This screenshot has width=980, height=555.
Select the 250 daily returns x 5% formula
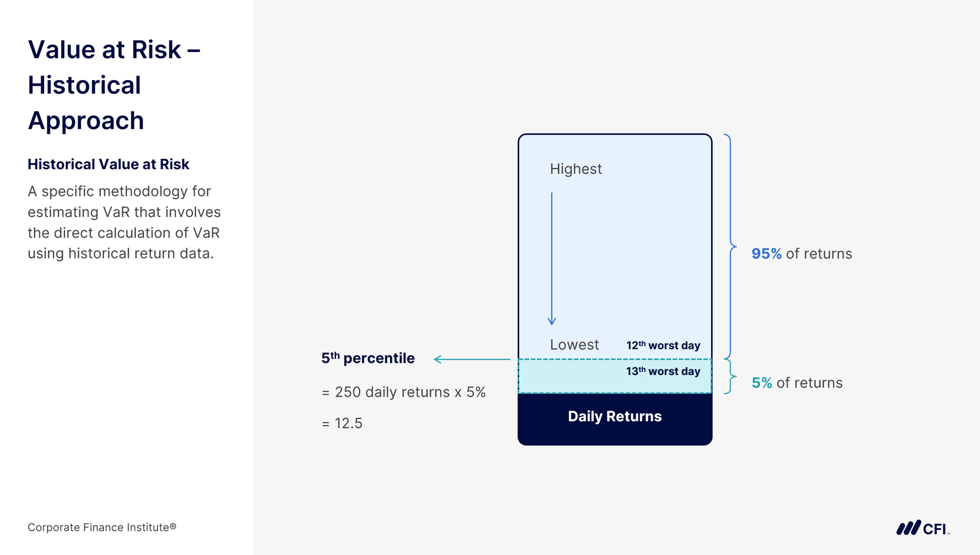tap(403, 393)
